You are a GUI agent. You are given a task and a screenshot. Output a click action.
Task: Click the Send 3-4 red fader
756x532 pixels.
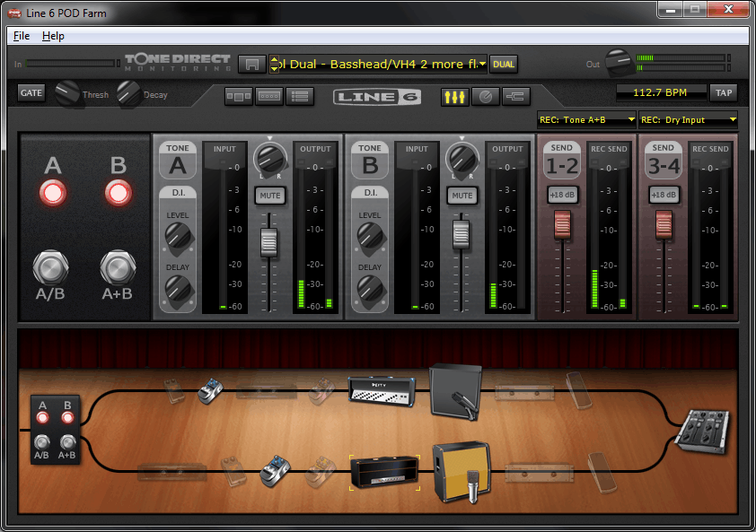tap(664, 224)
